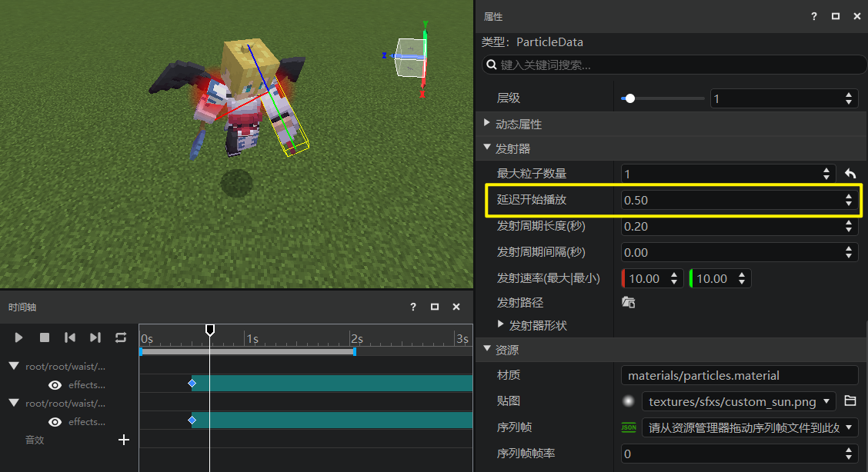Screen dimensions: 868x472
Task: Jump to next frame in timeline
Action: pyautogui.click(x=95, y=337)
